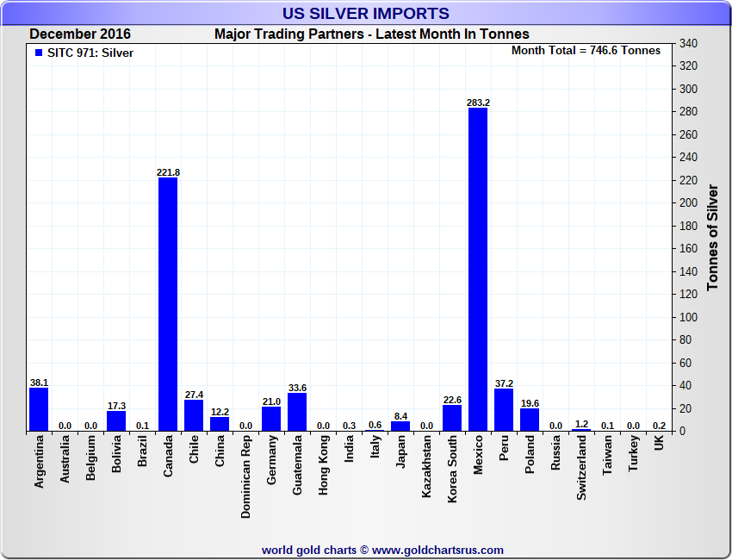Open the www.goldchartsrus.com footer link

(x=437, y=550)
